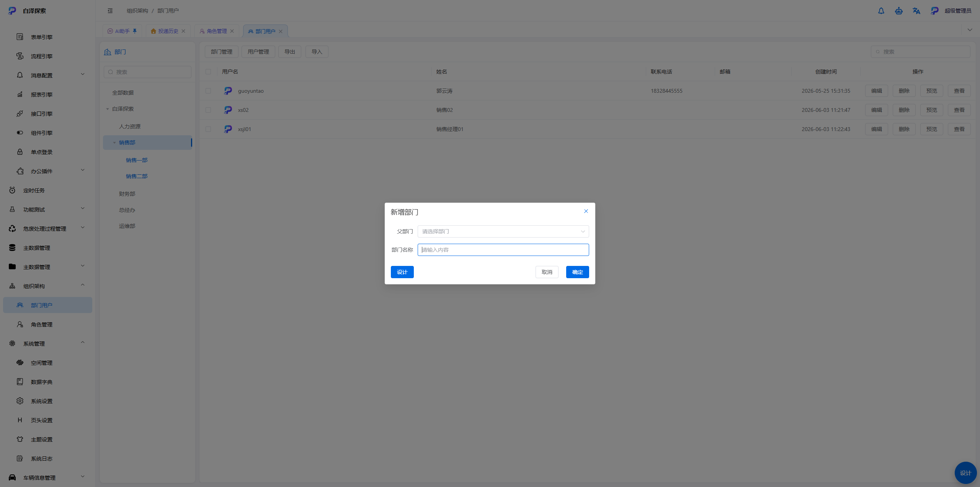The image size is (980, 487).
Task: Click the 确定 button in dialog
Action: pyautogui.click(x=577, y=272)
